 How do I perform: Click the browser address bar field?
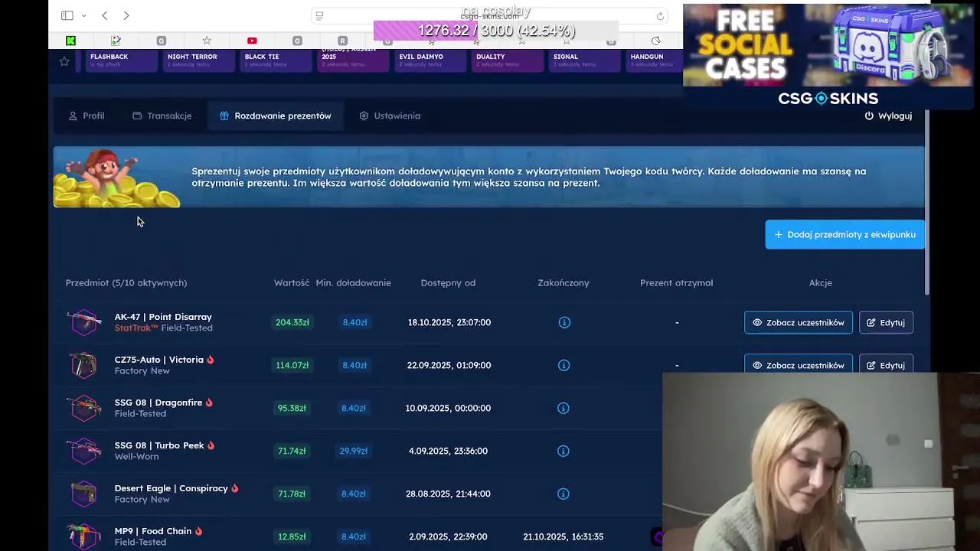click(x=490, y=16)
